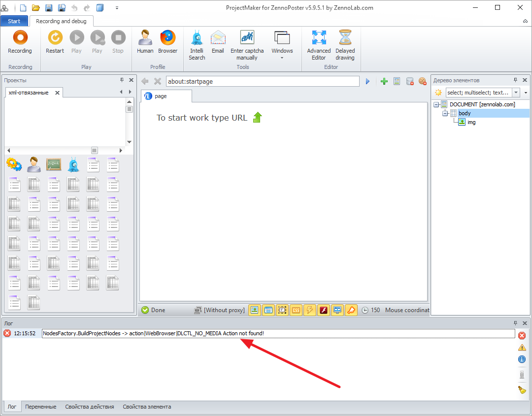Select Enter captcha manually
Screen dimensions: 532x416
(247, 45)
